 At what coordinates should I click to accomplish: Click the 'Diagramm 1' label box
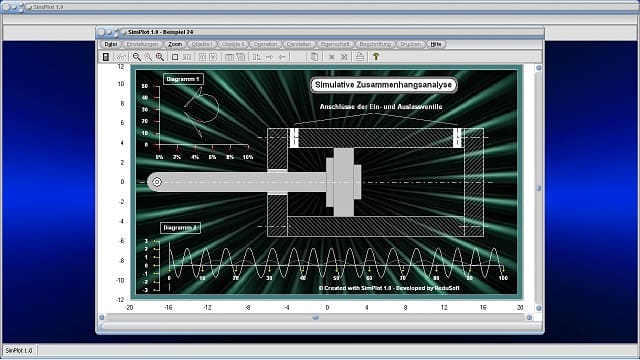point(183,79)
